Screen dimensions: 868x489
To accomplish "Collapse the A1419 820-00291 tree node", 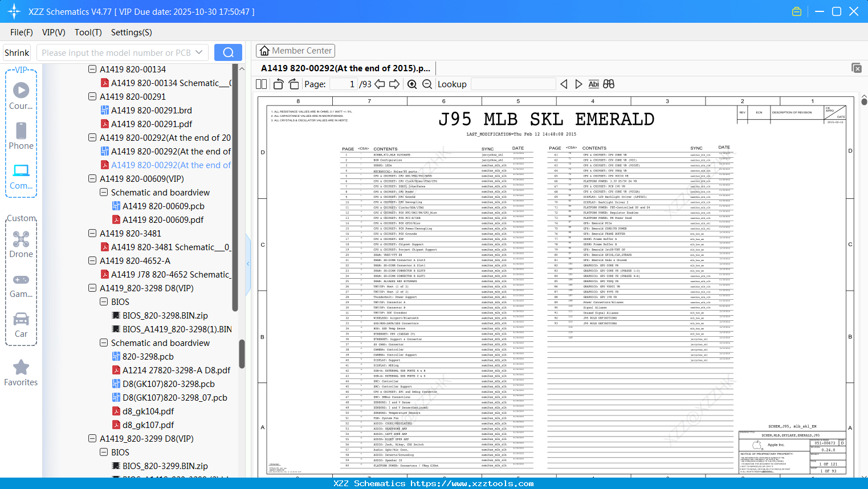I will click(x=92, y=96).
